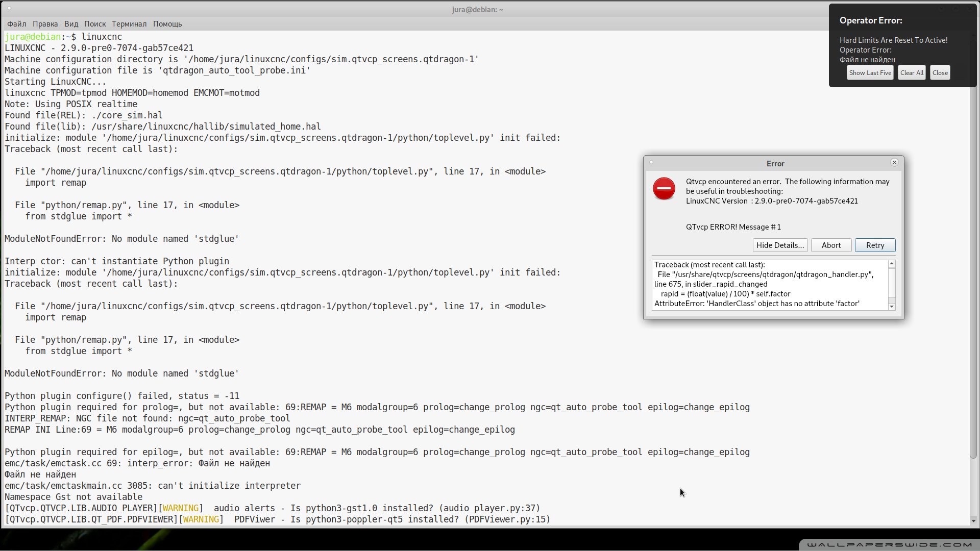Close the Error dialog with X icon

pyautogui.click(x=894, y=162)
